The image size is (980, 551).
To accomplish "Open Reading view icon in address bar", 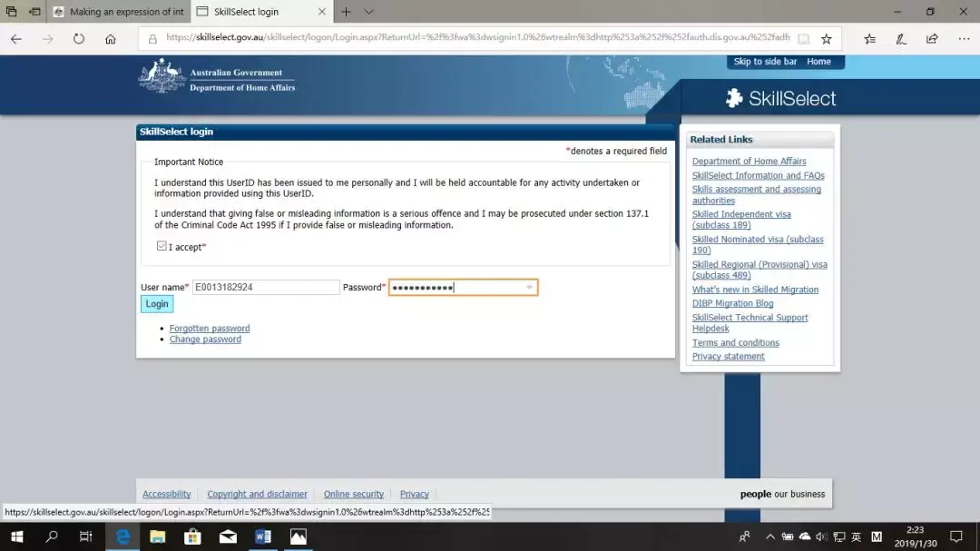I will 804,39.
